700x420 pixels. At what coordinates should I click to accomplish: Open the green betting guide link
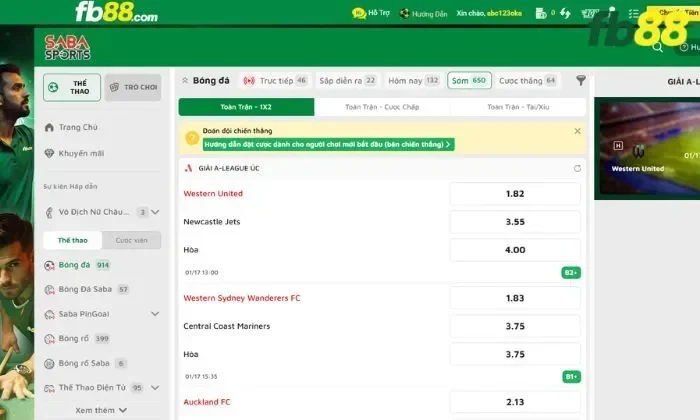(328, 144)
